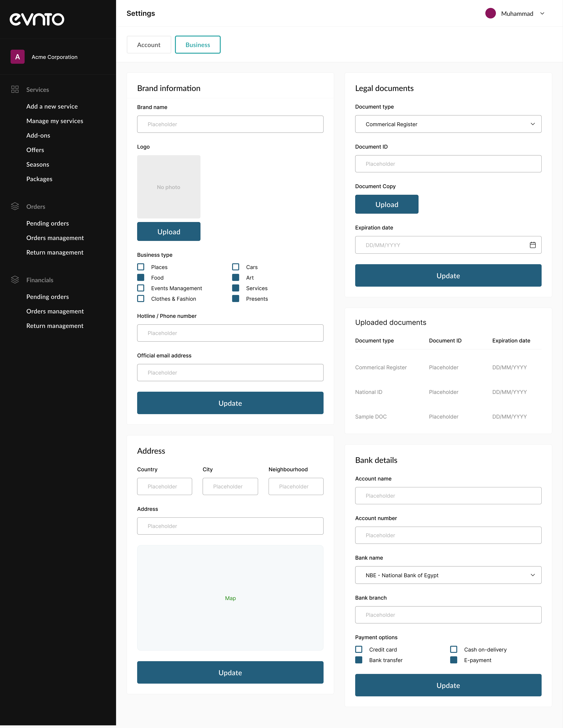Screen dimensions: 563x728
Task: Click the Commerical Register row in Uploaded documents
Action: pyautogui.click(x=448, y=367)
